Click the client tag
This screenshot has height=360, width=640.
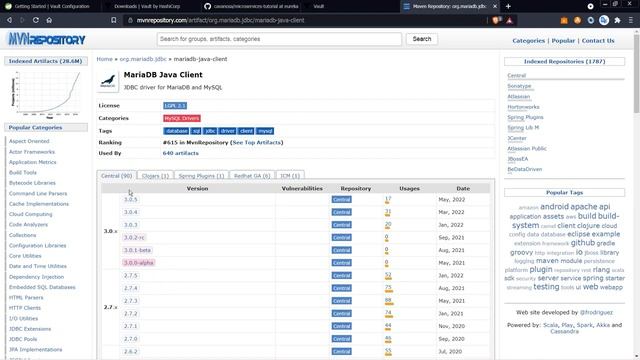[246, 131]
